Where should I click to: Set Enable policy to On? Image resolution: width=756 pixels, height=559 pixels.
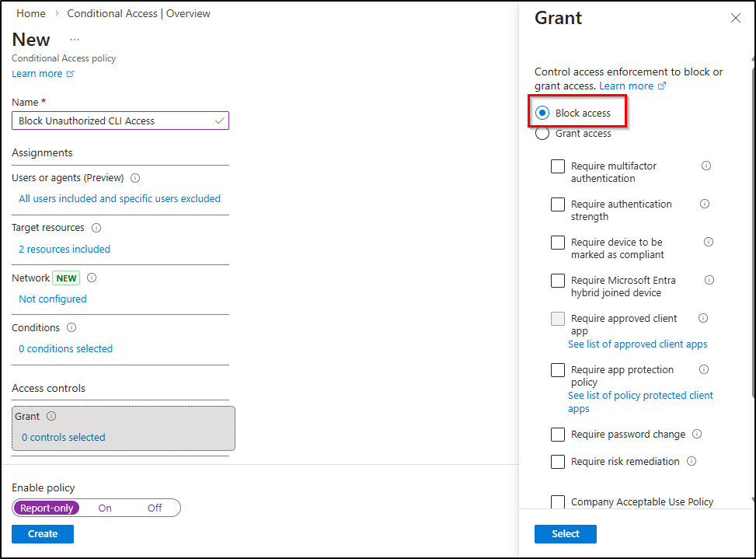pos(105,508)
